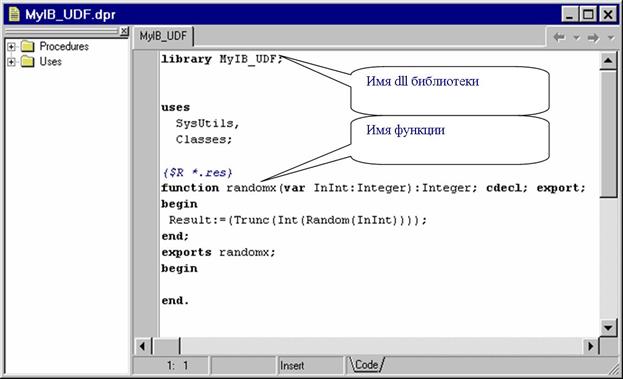
Task: Place cursor on the library MyIB_UDF line
Action: 222,59
